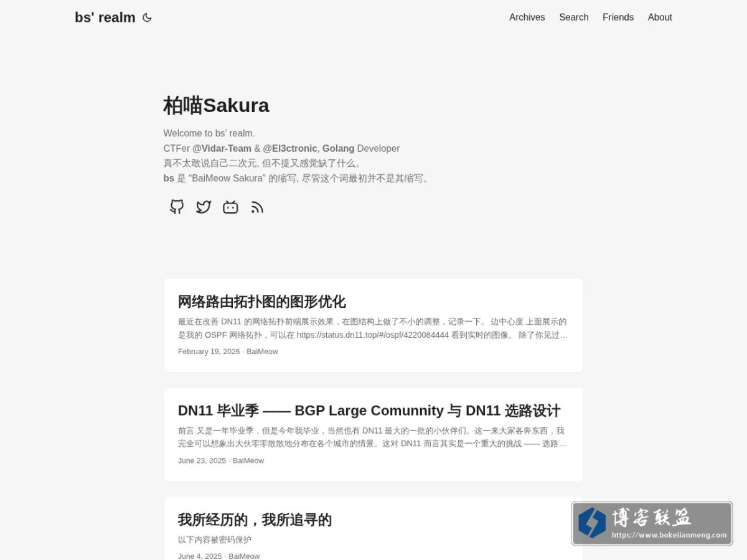Click the text Welcome to bs' realm.
This screenshot has height=560, width=747.
click(x=209, y=133)
